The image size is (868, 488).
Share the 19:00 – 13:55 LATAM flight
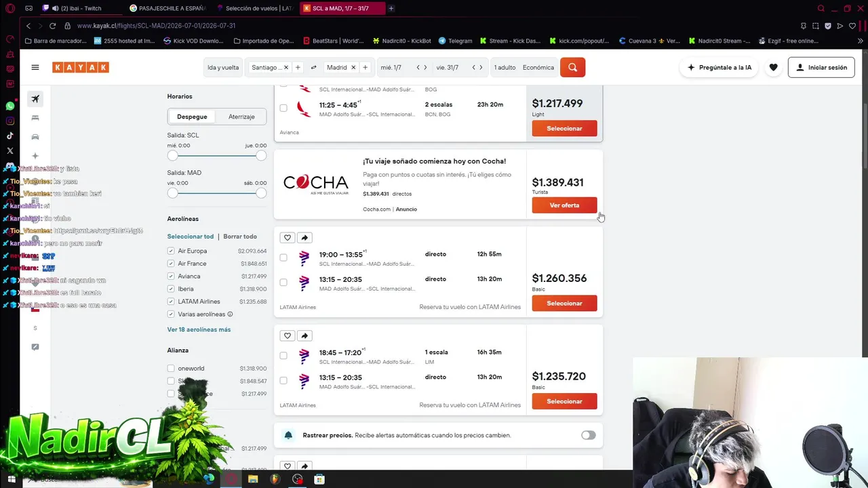[x=304, y=238]
